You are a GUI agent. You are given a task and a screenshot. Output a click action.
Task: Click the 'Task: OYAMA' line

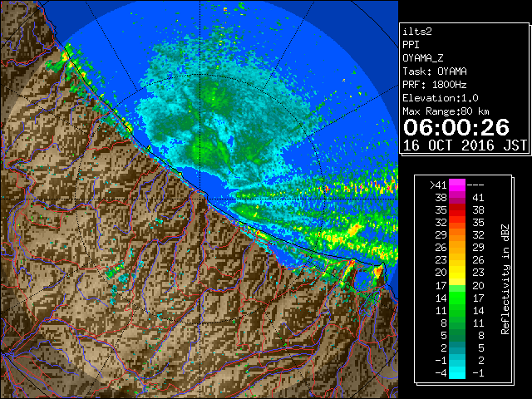435,71
